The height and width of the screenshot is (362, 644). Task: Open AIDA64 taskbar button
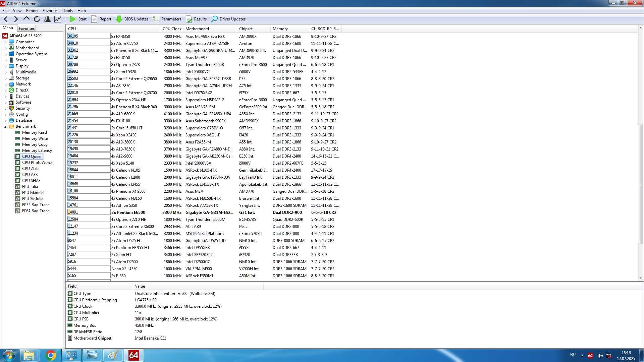tap(133, 355)
